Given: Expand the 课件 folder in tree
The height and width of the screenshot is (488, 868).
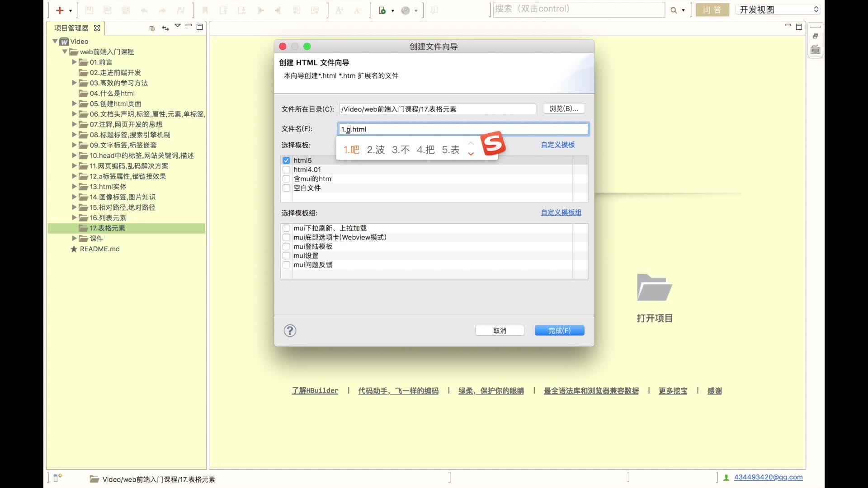Looking at the screenshot, I should 75,238.
